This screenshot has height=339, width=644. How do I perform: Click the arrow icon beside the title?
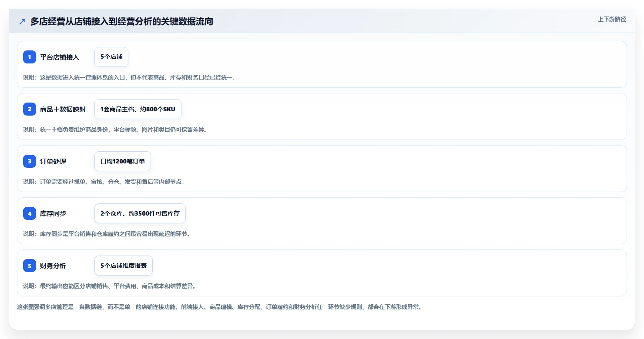pos(22,21)
